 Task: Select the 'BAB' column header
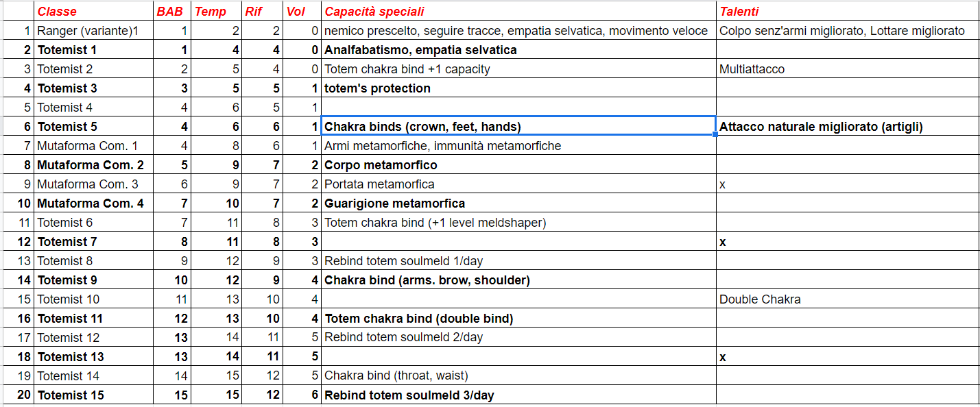pyautogui.click(x=172, y=12)
